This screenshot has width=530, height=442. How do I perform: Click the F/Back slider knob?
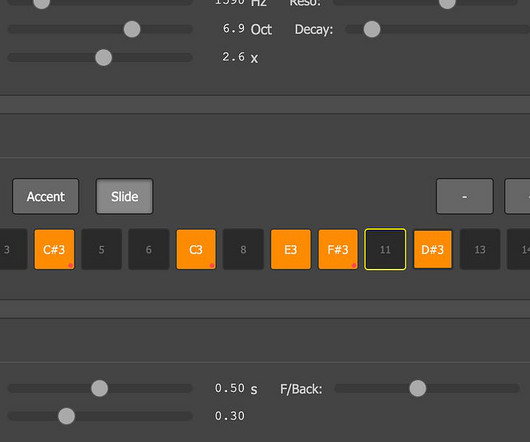click(x=418, y=388)
